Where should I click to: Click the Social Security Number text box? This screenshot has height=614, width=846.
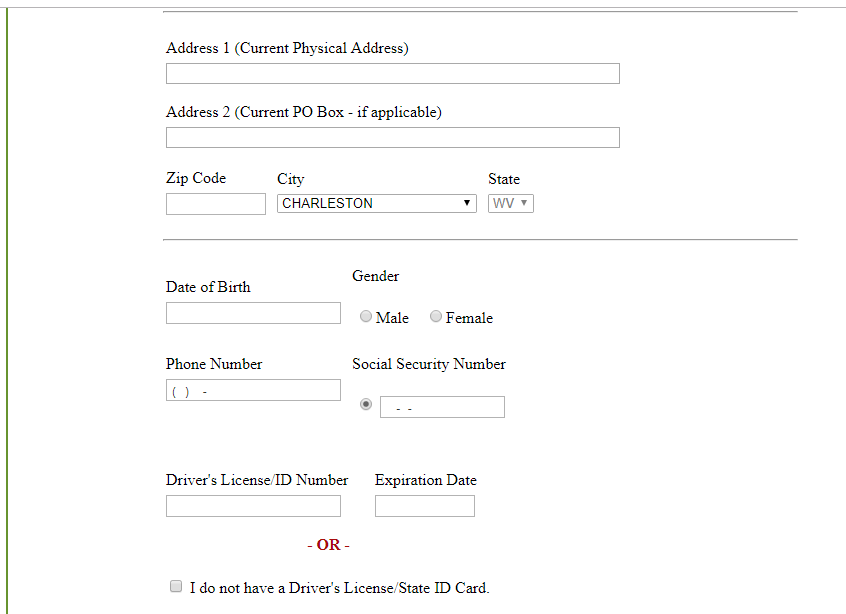[442, 407]
